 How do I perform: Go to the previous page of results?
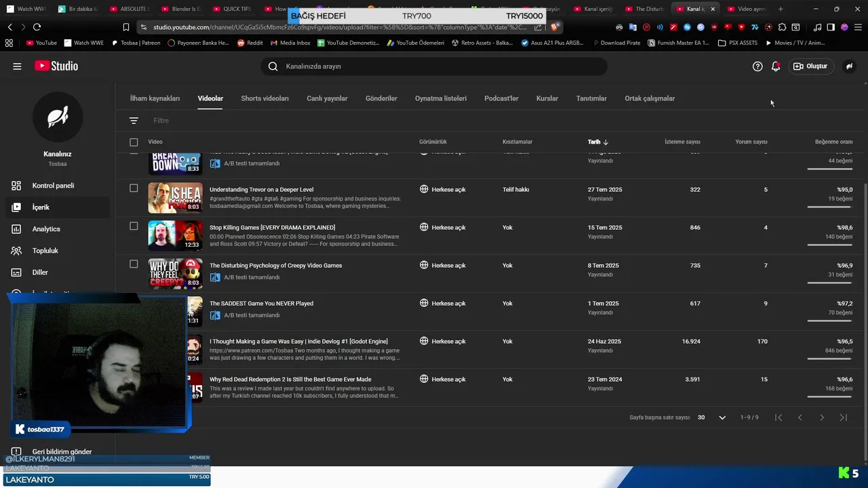[800, 418]
